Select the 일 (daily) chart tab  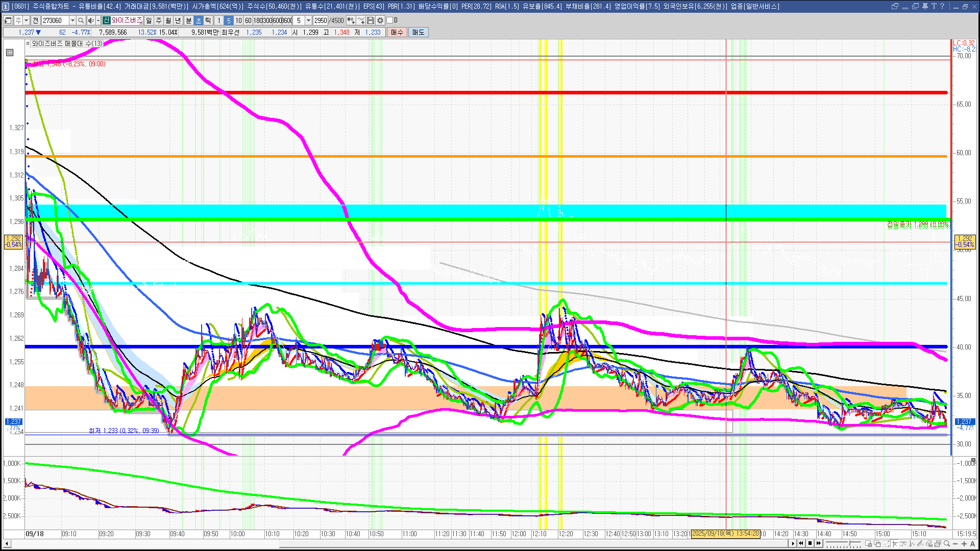tap(149, 20)
